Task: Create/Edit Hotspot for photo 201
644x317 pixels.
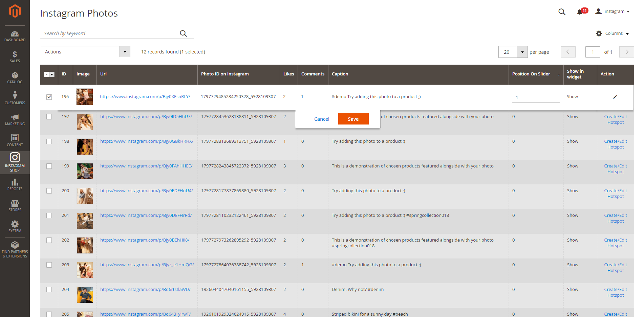Action: 615,218
